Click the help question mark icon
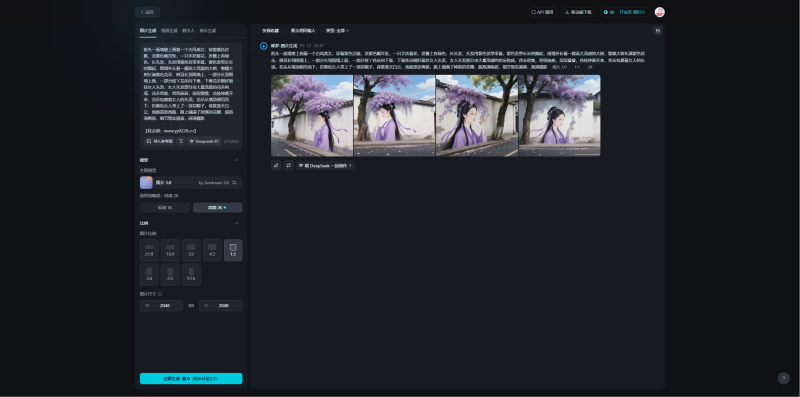This screenshot has width=800, height=397. coord(783,378)
